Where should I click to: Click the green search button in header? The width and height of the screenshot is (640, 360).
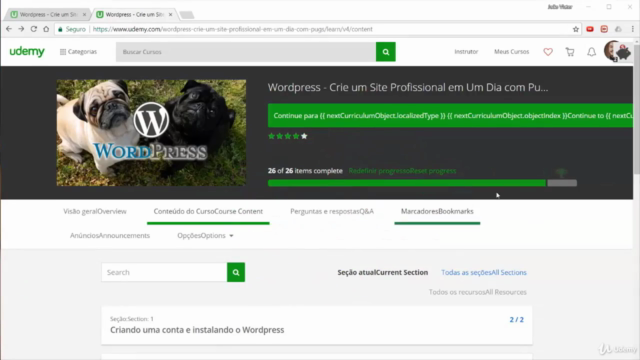pyautogui.click(x=386, y=52)
